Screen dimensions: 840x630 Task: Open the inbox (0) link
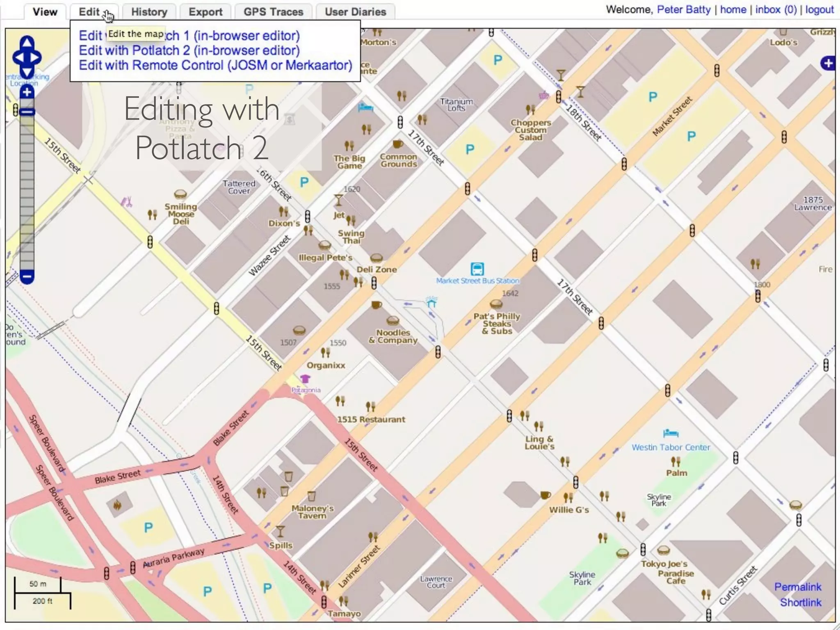pos(776,9)
